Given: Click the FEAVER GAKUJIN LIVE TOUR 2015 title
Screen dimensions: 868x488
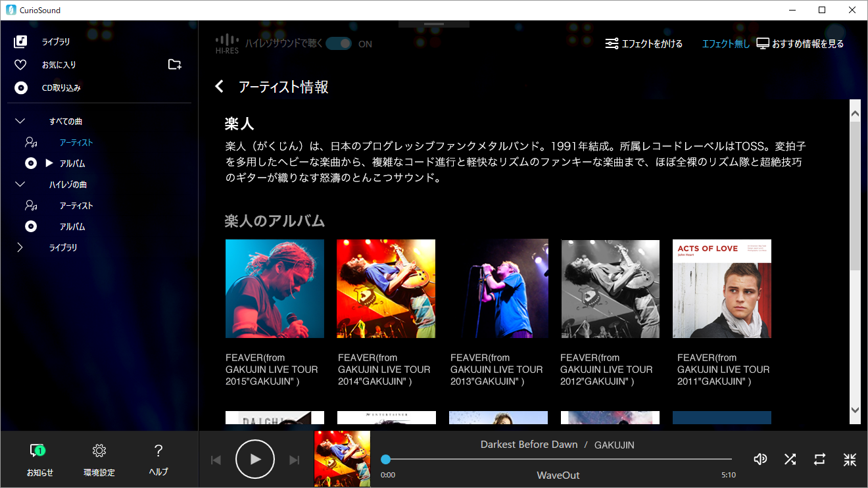Looking at the screenshot, I should tap(272, 370).
